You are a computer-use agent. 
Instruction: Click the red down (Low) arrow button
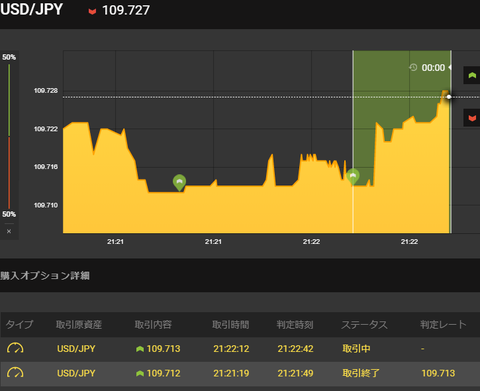472,118
